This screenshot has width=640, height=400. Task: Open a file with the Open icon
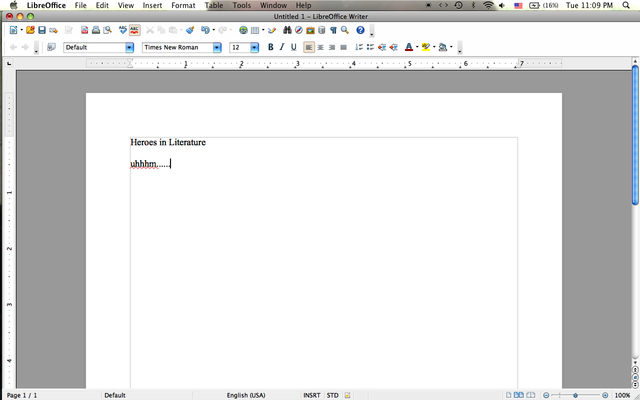pyautogui.click(x=30, y=30)
